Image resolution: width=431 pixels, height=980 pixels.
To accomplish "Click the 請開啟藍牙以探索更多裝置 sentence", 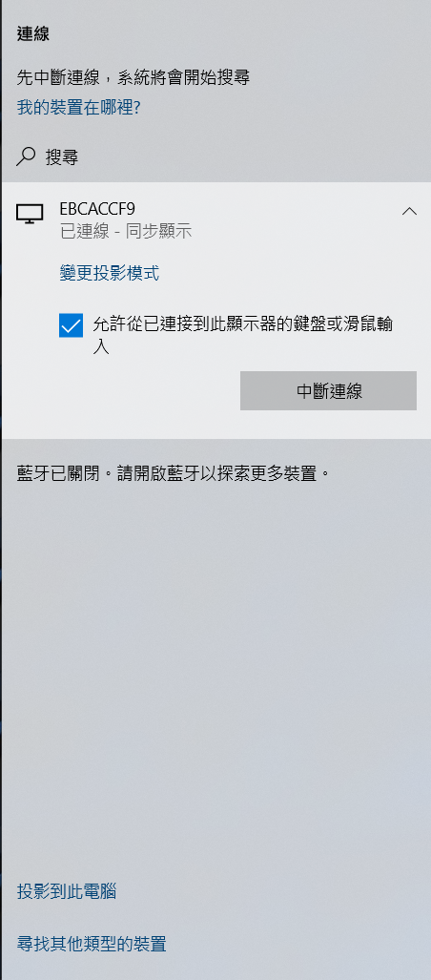I will (x=215, y=473).
